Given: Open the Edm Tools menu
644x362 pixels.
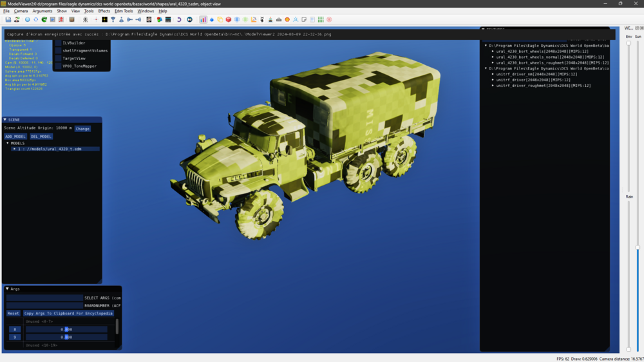Looking at the screenshot, I should coord(124,11).
